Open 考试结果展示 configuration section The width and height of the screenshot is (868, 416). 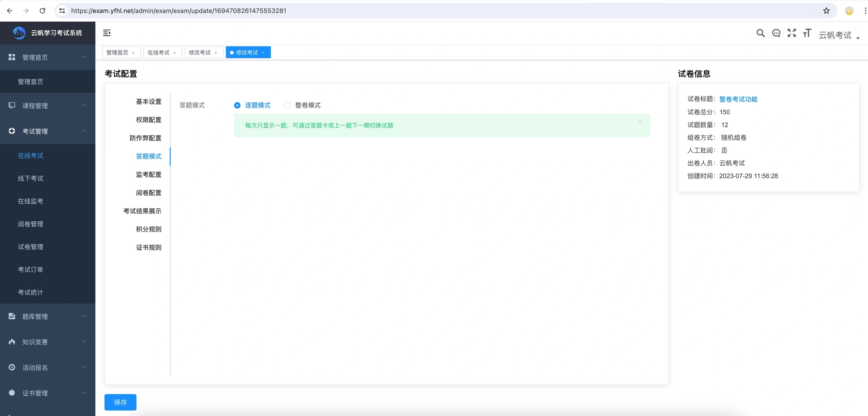142,211
